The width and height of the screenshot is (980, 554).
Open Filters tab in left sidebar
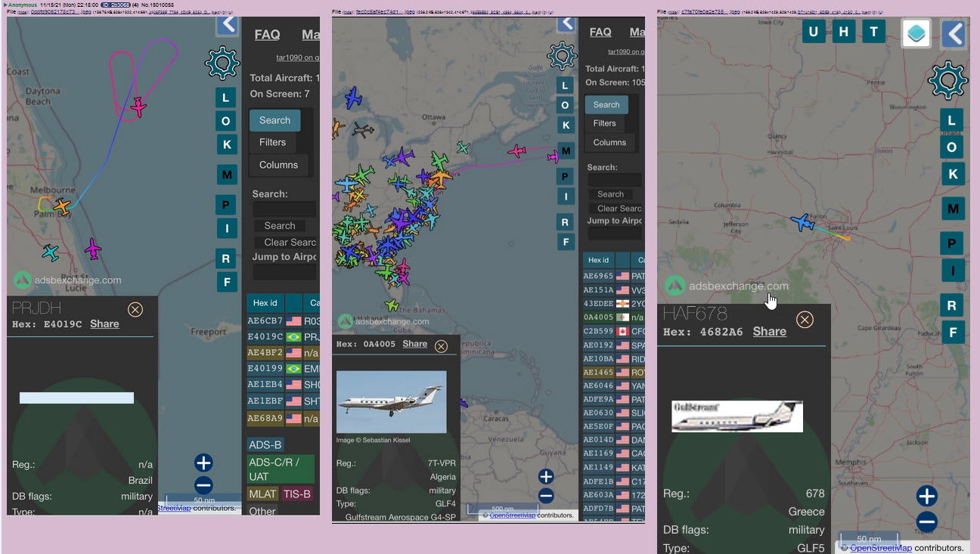[272, 142]
